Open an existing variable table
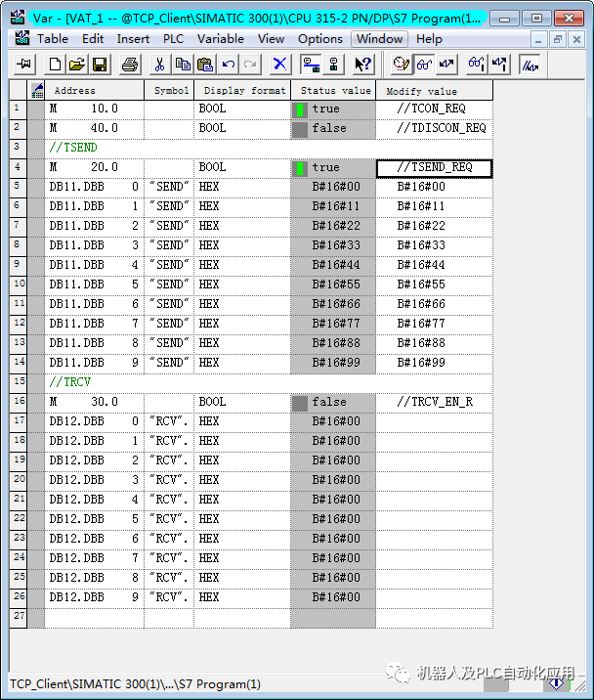594x700 pixels. point(77,65)
